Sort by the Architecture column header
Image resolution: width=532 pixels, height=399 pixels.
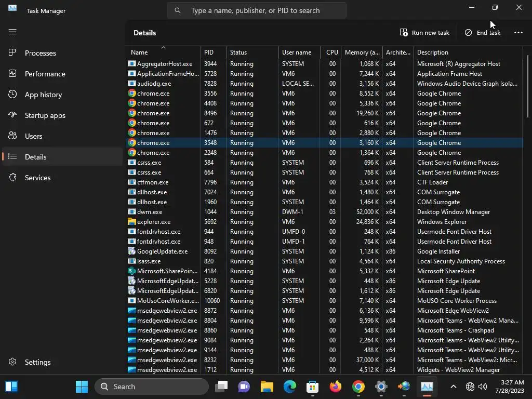tap(398, 52)
